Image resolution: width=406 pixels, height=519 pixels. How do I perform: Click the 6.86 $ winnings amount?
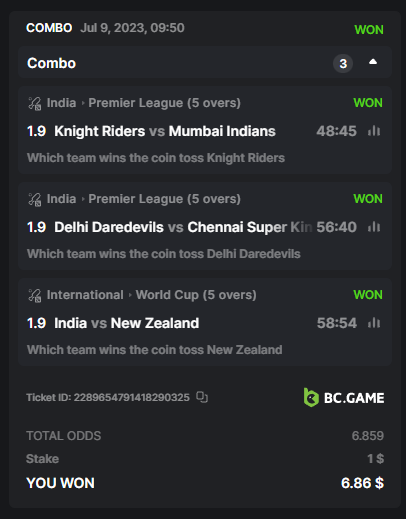362,483
